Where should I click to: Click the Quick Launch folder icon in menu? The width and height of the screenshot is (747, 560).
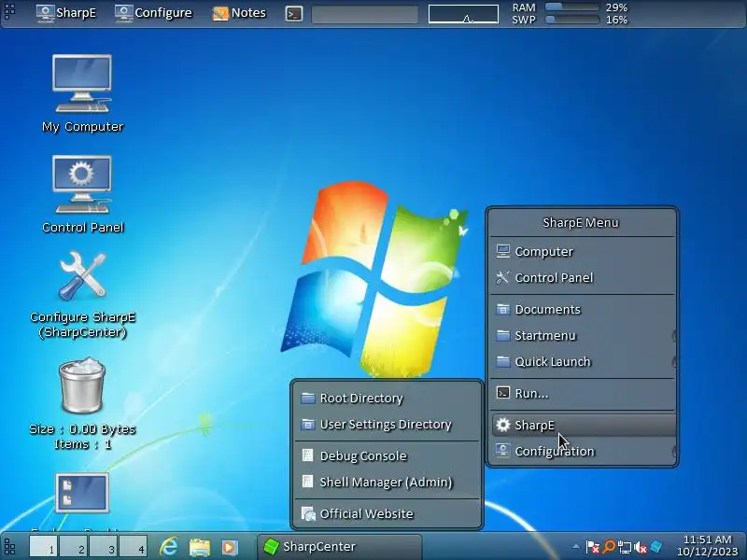pyautogui.click(x=502, y=362)
